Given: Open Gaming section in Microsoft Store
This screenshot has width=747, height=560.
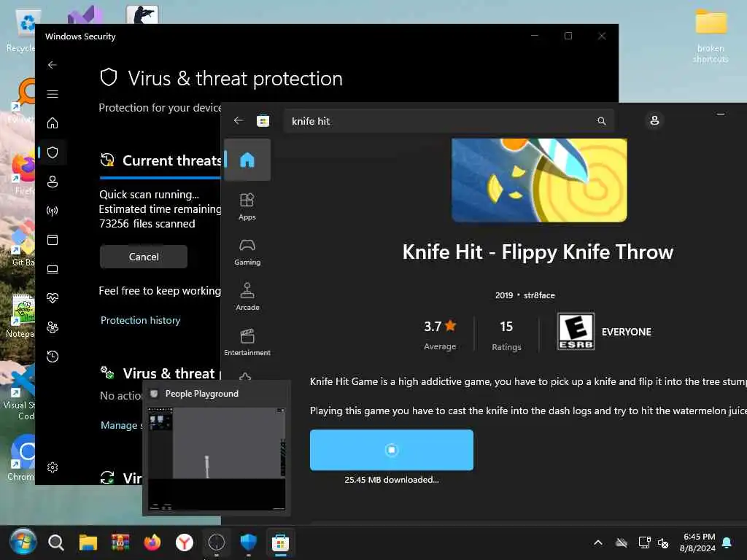Looking at the screenshot, I should point(247,252).
